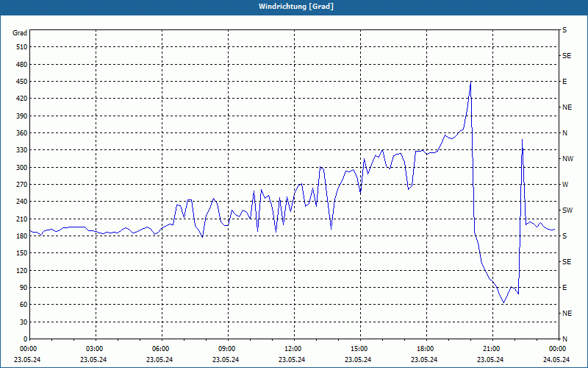Image resolution: width=588 pixels, height=368 pixels.
Task: Select the compass label W on the right axis
Action: pos(565,185)
